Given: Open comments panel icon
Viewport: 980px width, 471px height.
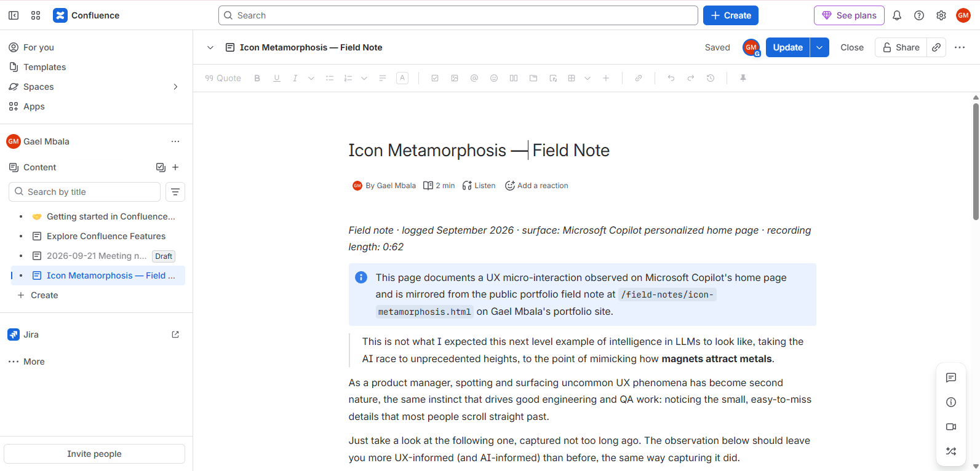Looking at the screenshot, I should pyautogui.click(x=951, y=378).
